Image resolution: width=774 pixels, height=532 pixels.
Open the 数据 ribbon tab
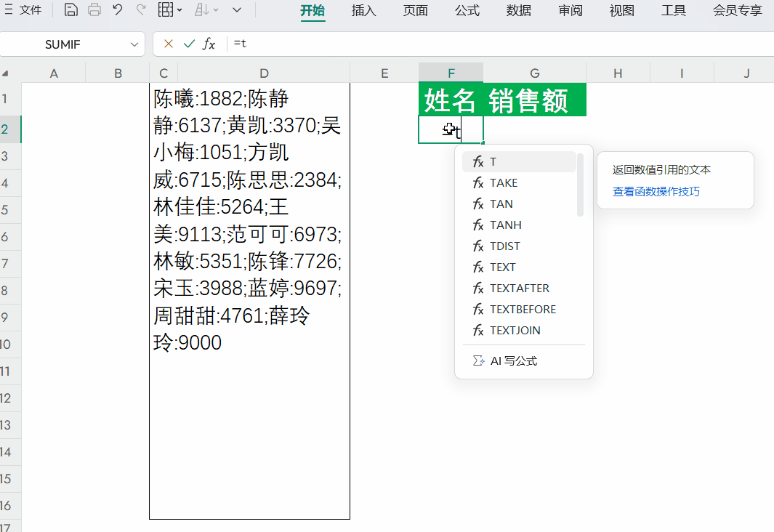point(519,10)
